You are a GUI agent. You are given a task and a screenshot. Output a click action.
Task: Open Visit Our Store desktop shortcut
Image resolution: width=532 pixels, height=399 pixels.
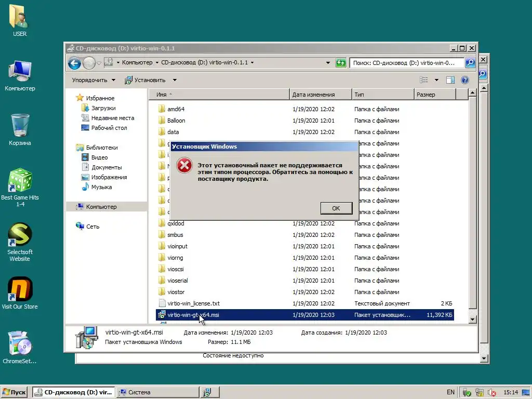(x=20, y=293)
